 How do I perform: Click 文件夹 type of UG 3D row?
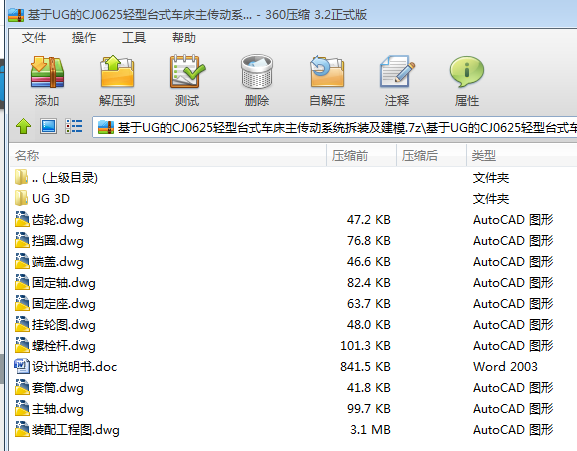[491, 199]
